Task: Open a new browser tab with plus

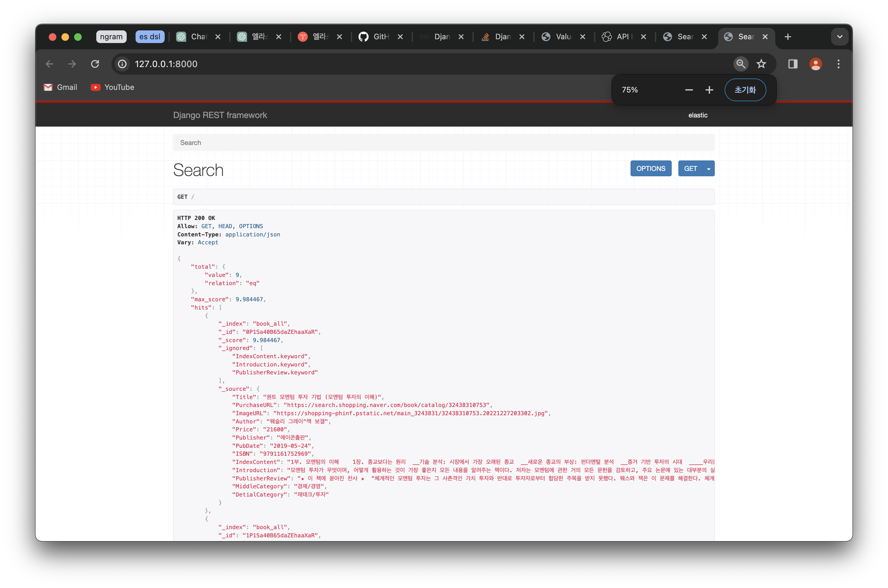Action: [788, 37]
